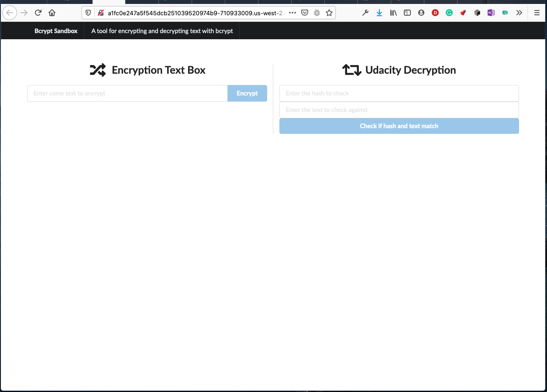Click the bcrypt tool description nav item

162,31
